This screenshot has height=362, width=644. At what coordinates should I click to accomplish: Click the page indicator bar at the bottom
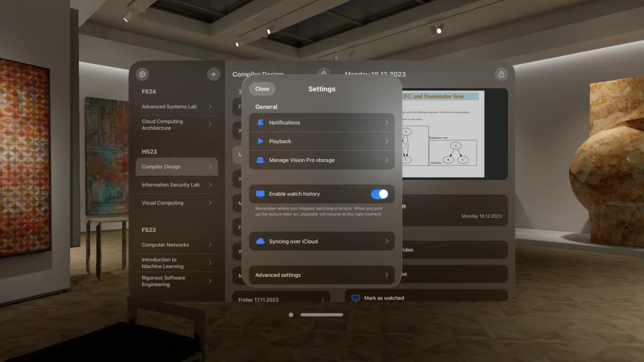click(x=322, y=315)
